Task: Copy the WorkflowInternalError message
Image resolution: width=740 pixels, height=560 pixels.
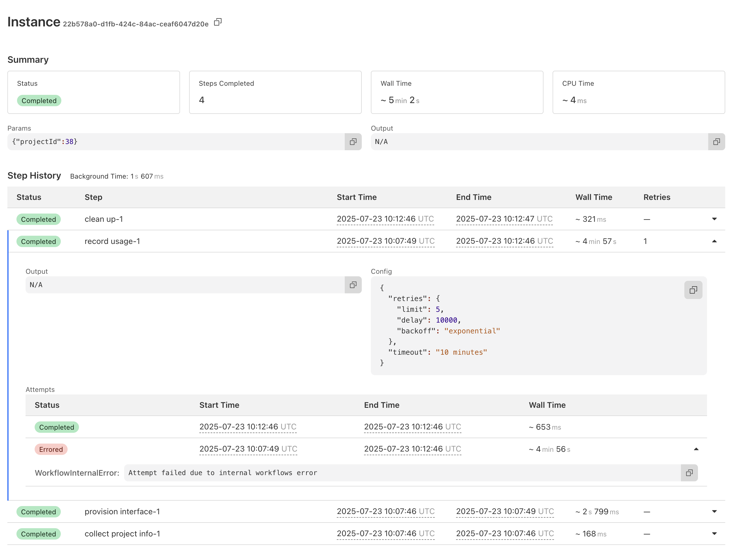Action: (689, 473)
